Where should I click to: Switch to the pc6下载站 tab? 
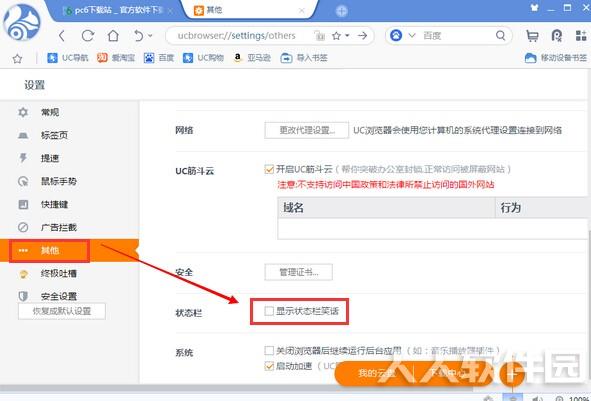tap(119, 11)
